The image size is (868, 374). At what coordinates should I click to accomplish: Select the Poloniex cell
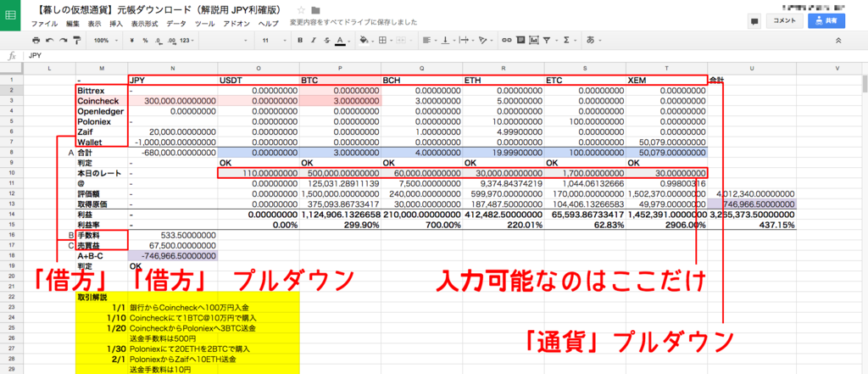[102, 120]
